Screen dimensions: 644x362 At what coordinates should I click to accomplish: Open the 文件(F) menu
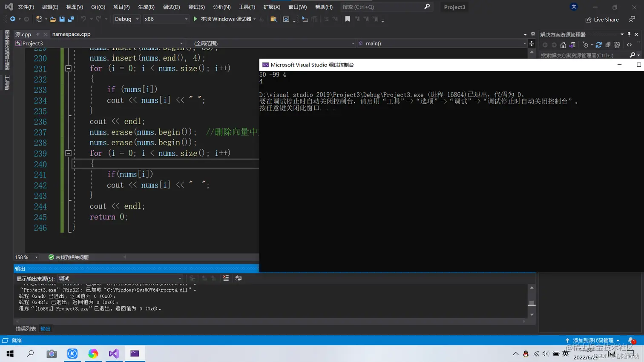(26, 7)
